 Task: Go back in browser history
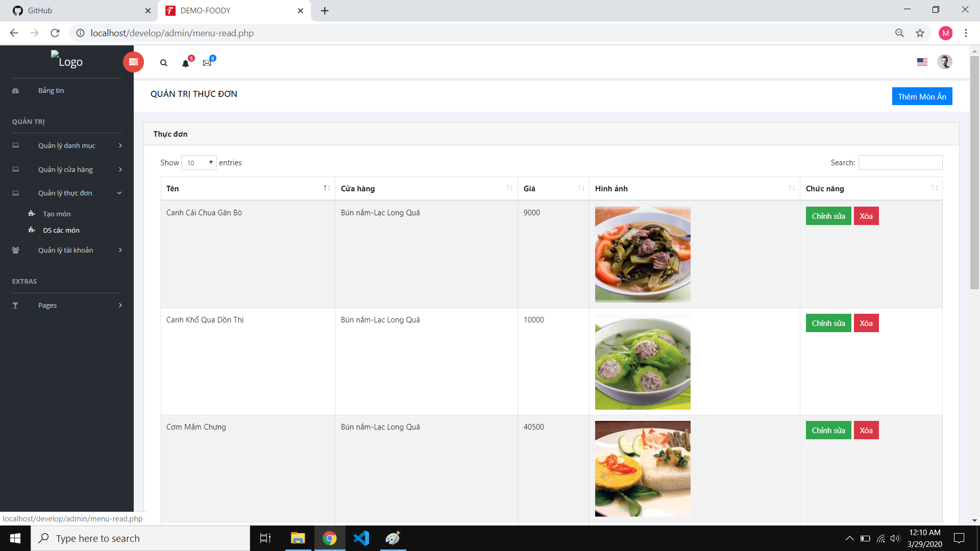14,33
